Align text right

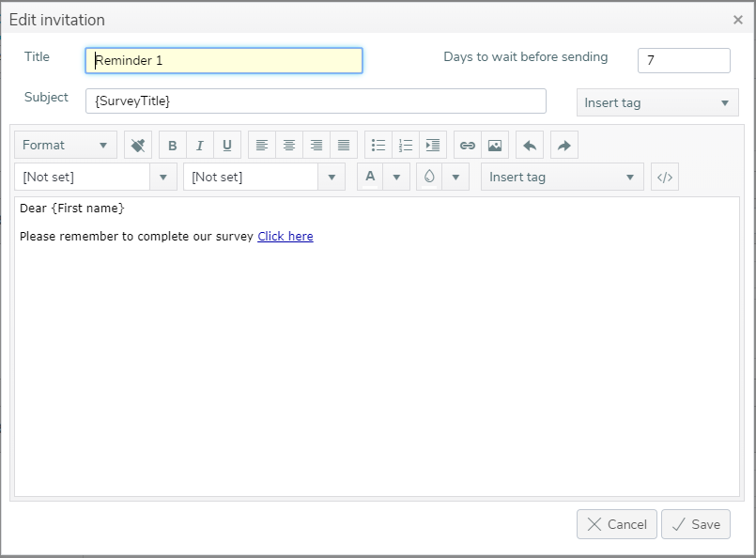click(316, 146)
